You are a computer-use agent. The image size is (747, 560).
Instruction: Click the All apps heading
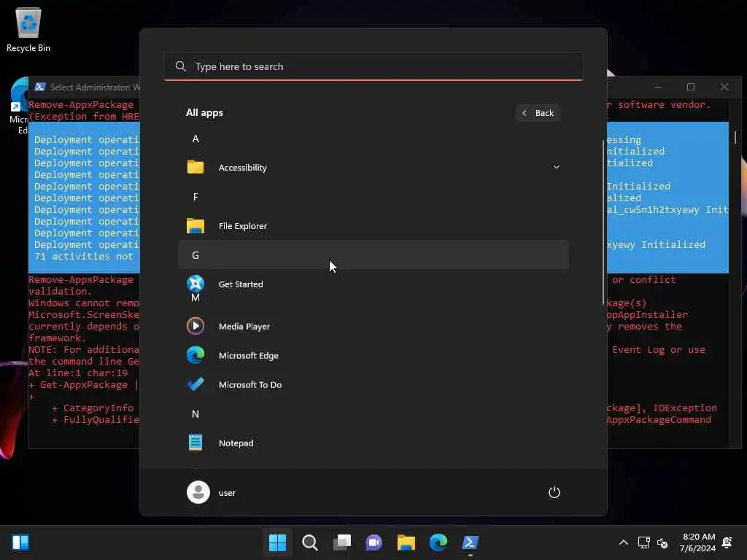coord(204,112)
